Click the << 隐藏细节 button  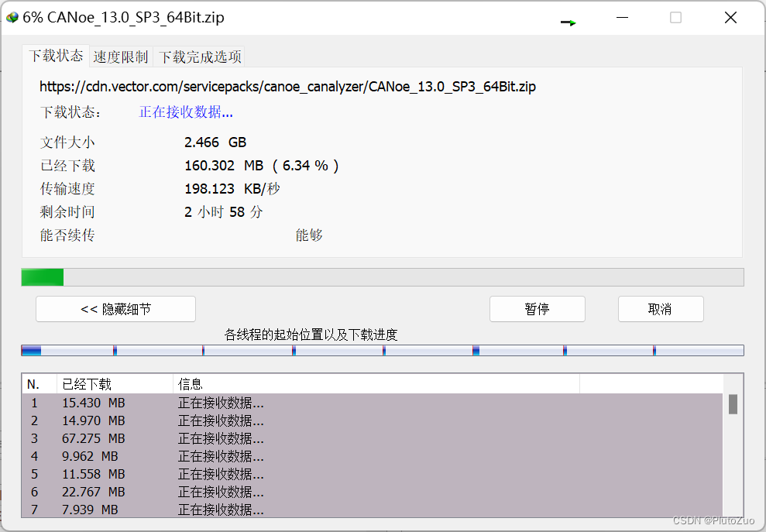[x=115, y=309]
